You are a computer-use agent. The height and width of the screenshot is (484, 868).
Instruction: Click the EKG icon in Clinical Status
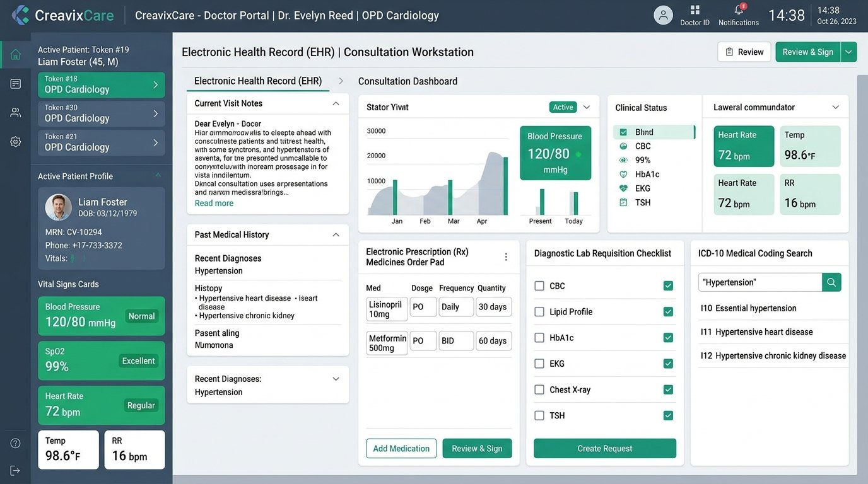point(623,188)
